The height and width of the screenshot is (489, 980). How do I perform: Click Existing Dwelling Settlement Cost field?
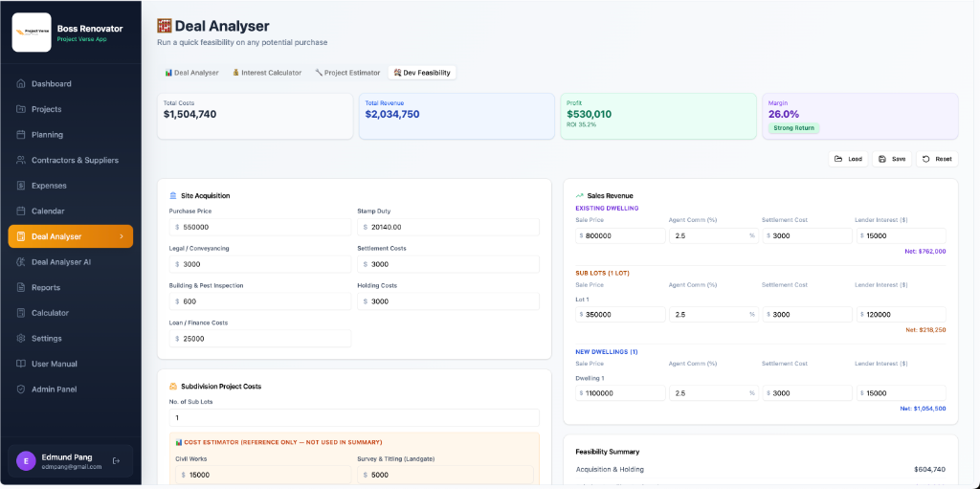[807, 235]
